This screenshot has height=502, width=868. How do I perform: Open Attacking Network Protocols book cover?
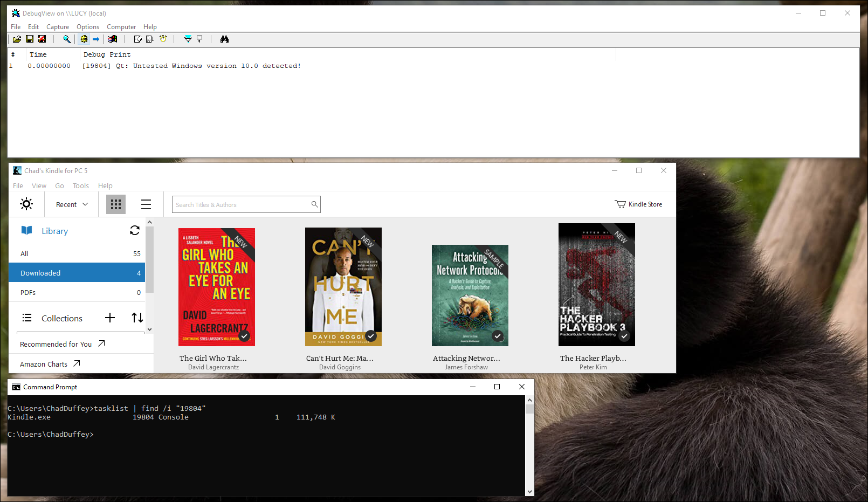point(470,295)
